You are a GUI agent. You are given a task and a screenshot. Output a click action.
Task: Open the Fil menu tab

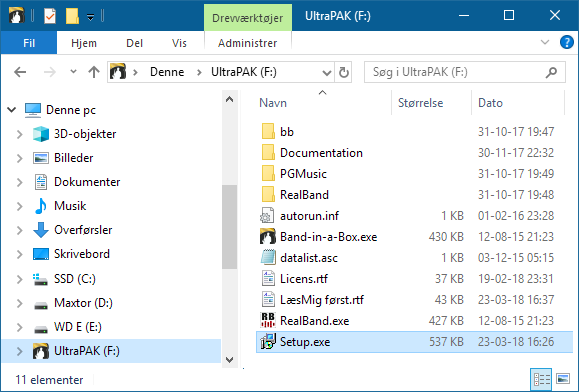[x=29, y=43]
